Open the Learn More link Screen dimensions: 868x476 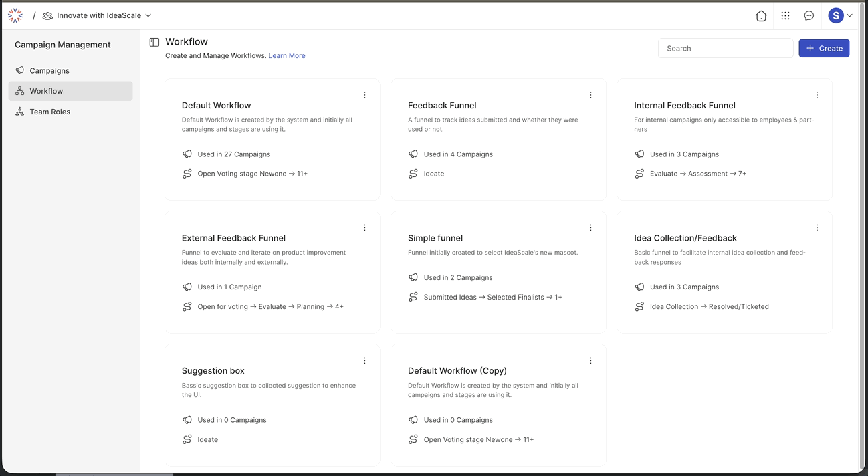287,55
